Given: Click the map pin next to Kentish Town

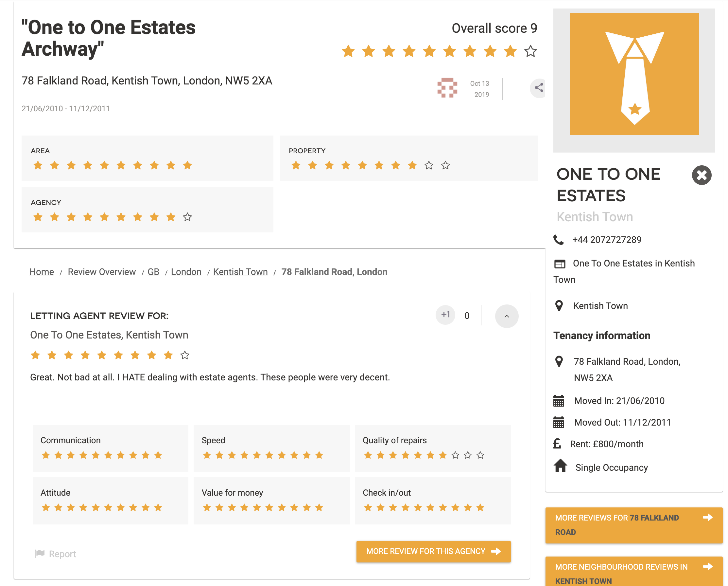Looking at the screenshot, I should 559,305.
